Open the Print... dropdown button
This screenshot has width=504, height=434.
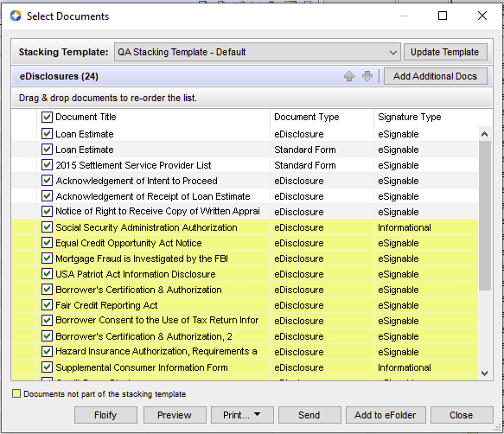coord(242,415)
